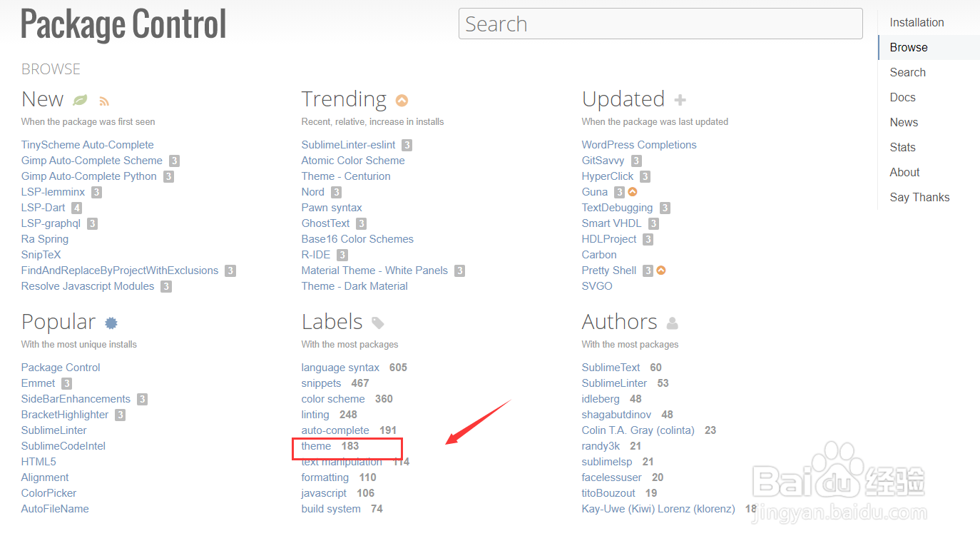Open the RSS feed icon for new packages
Screen dimensions: 980x546
[x=104, y=101]
